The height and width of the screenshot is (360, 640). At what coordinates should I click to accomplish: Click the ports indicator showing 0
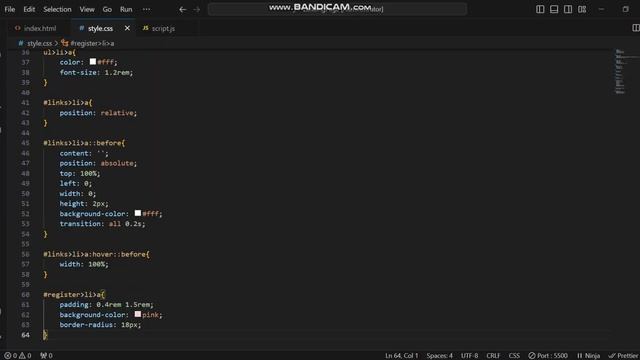46,356
